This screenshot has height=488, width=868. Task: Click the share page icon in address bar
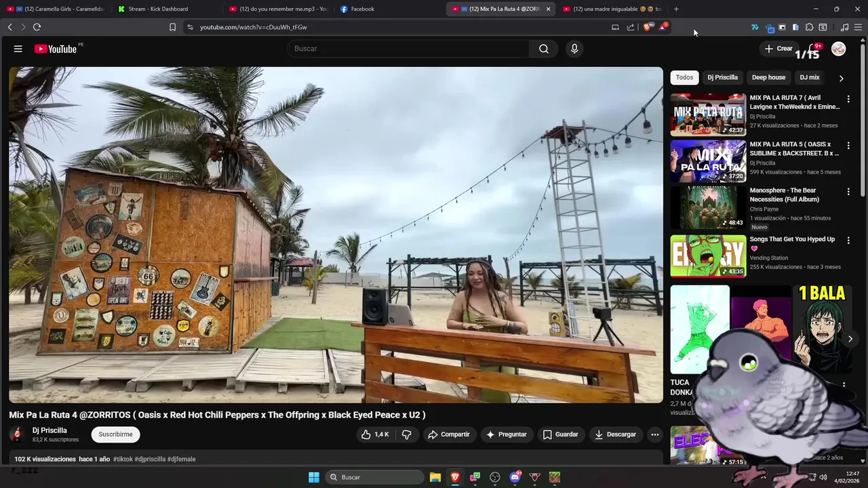[631, 27]
